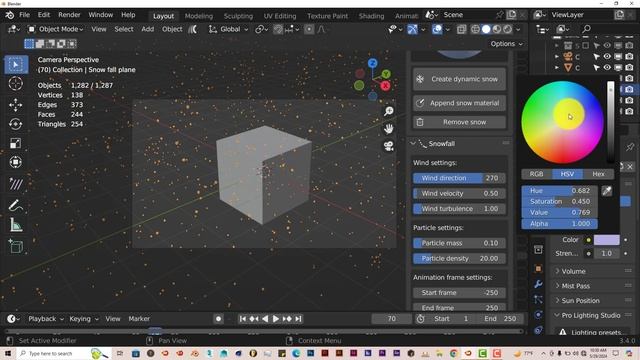Select the Add Cube tool

(16, 247)
